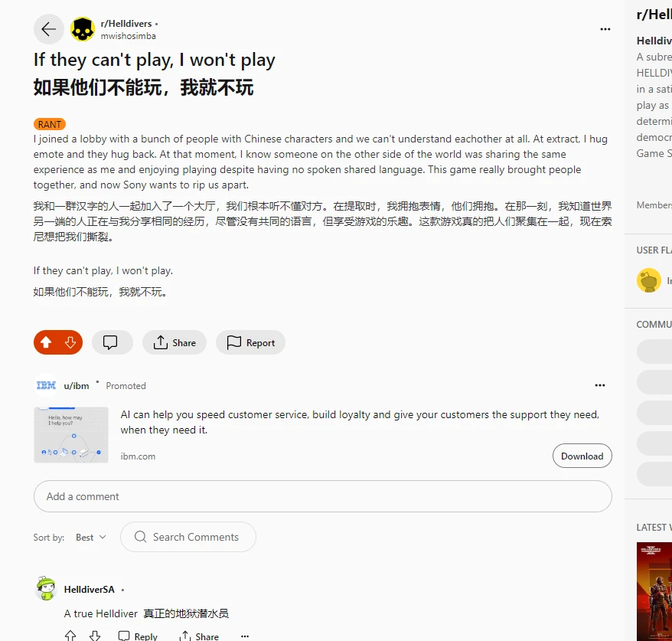Upvote HelldiverSA's comment
This screenshot has width=672, height=641.
(x=70, y=636)
